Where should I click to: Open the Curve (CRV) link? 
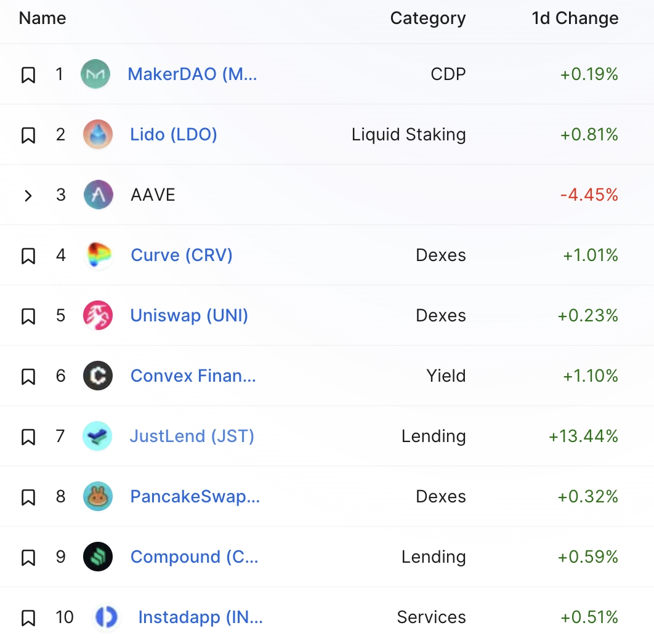coord(182,256)
